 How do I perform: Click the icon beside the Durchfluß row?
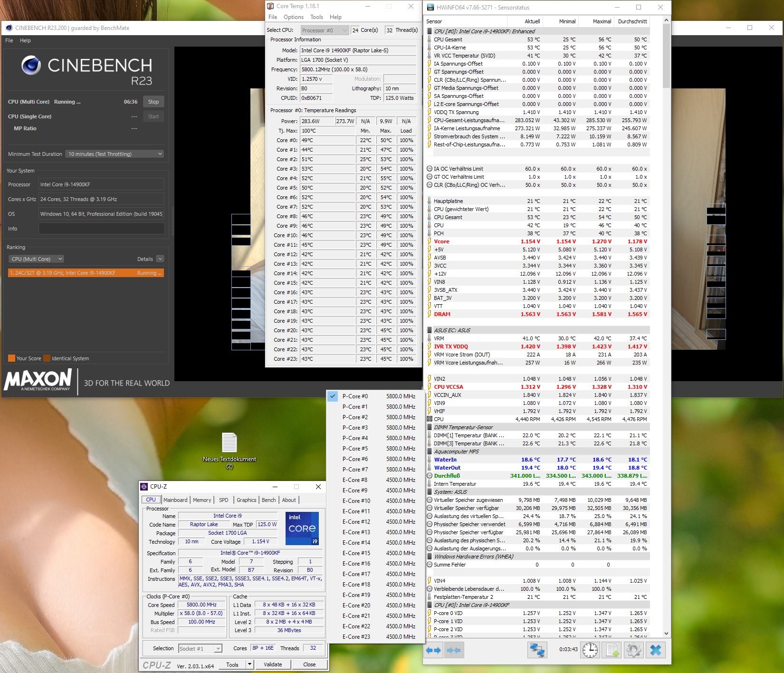pyautogui.click(x=430, y=476)
